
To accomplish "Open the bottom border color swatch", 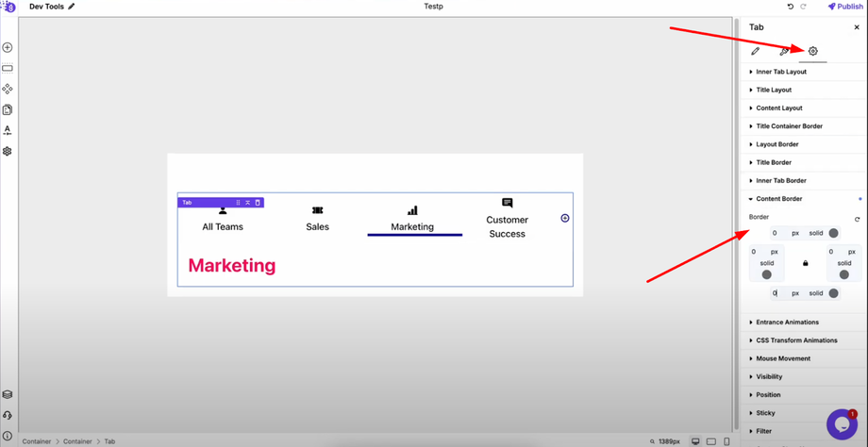I will click(833, 293).
